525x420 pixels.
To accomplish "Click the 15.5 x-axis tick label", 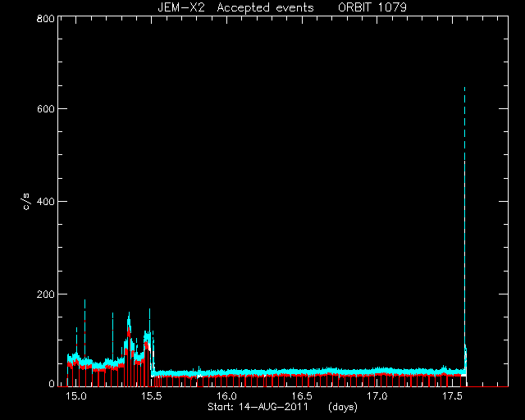I will coord(151,396).
